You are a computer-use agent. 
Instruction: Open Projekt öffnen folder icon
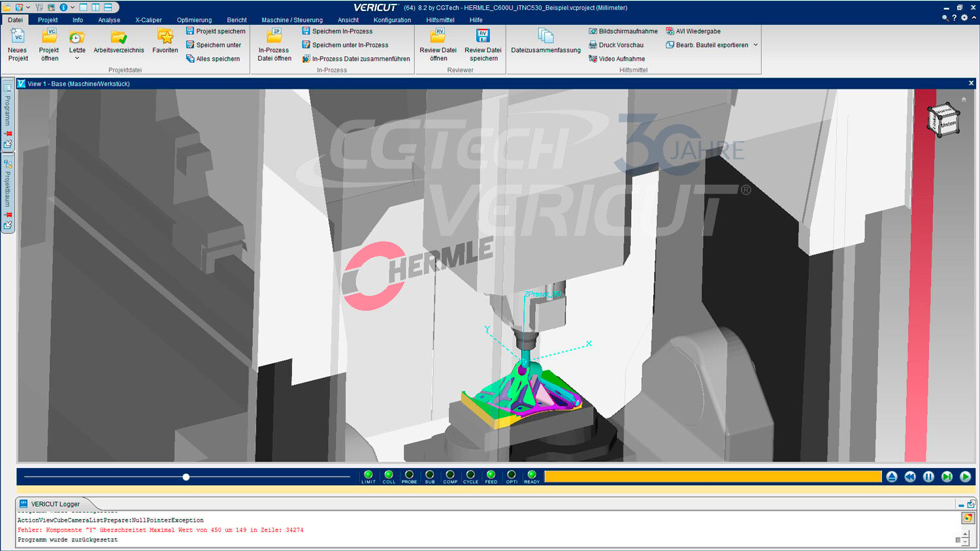(x=49, y=37)
